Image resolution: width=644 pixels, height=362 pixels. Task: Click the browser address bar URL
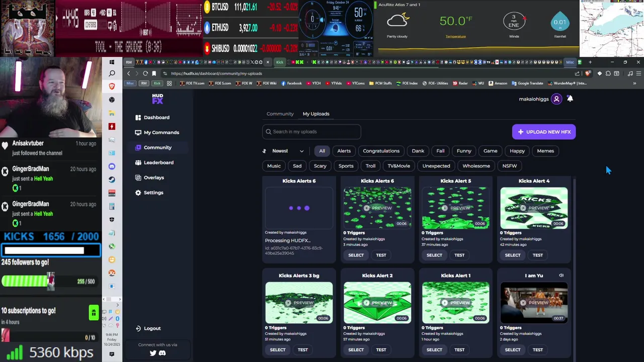click(216, 73)
